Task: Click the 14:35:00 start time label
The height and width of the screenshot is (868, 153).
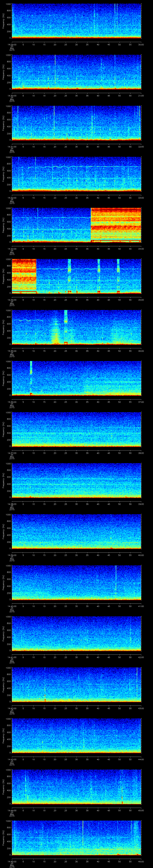Action: point(12,351)
